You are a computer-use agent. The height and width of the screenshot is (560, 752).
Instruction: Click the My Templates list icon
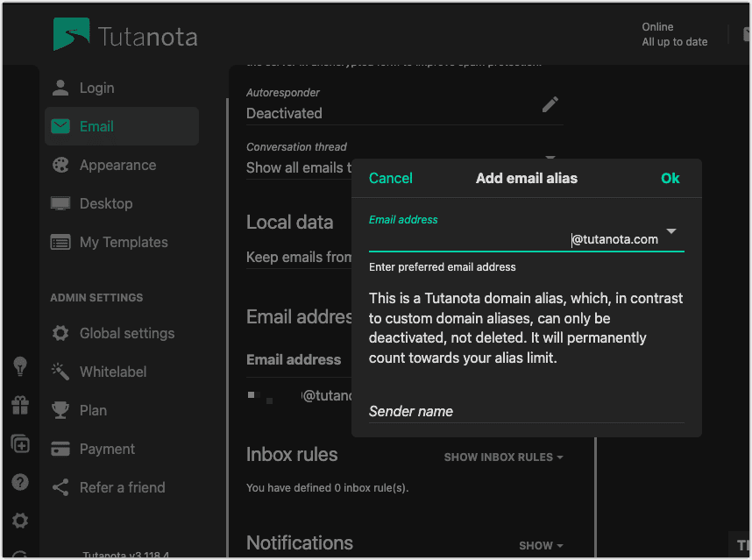click(x=60, y=242)
